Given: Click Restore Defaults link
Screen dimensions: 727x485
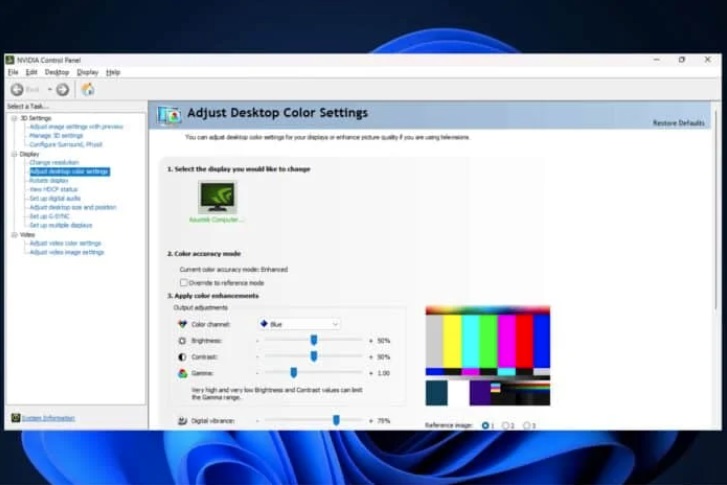Looking at the screenshot, I should point(678,123).
